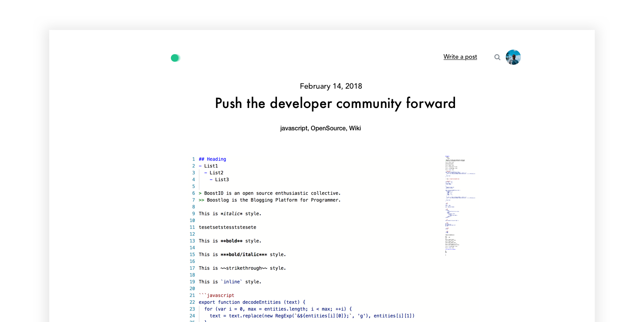Click the 'export function decodeEntities (text) {' line
The height and width of the screenshot is (322, 644).
point(252,302)
